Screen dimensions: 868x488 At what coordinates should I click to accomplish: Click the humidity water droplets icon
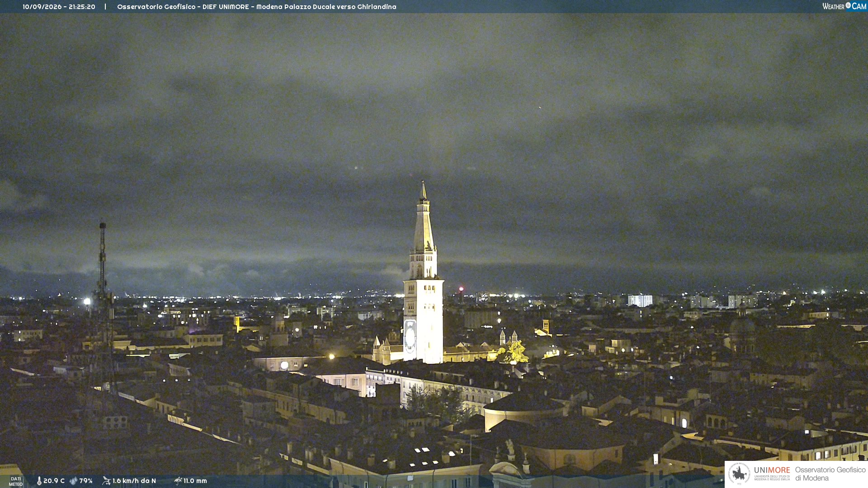coord(73,481)
